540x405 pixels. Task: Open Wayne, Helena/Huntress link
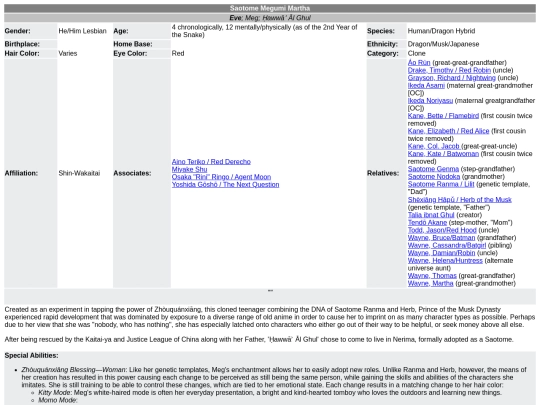click(445, 260)
